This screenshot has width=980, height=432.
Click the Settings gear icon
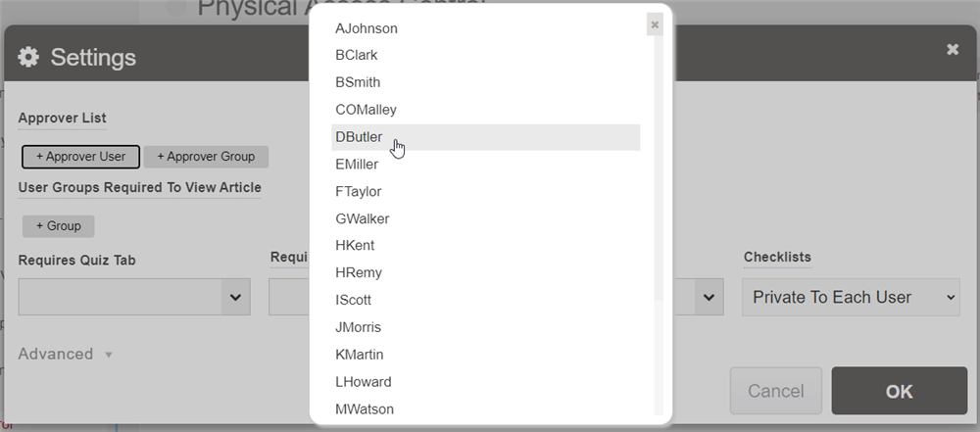pyautogui.click(x=29, y=57)
